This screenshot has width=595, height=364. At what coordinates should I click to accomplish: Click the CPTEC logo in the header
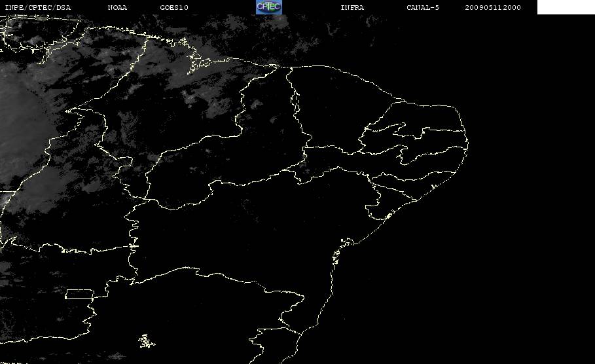click(x=268, y=7)
